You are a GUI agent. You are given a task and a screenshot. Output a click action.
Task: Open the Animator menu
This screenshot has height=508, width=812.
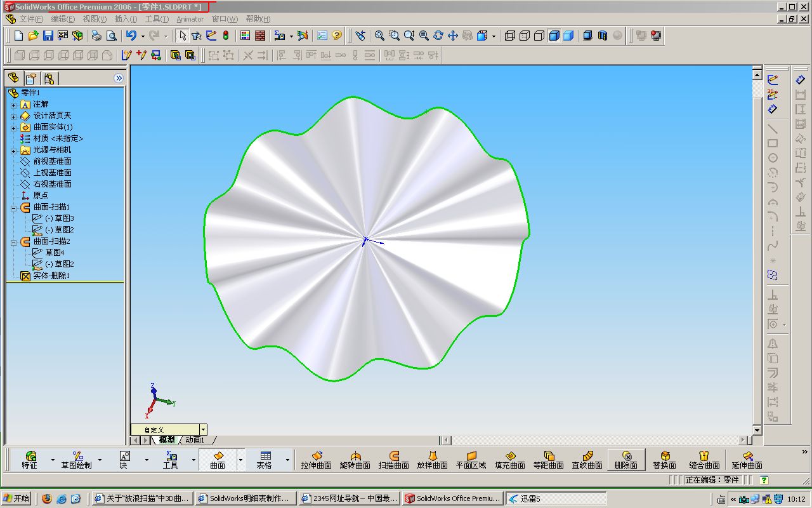tap(190, 19)
